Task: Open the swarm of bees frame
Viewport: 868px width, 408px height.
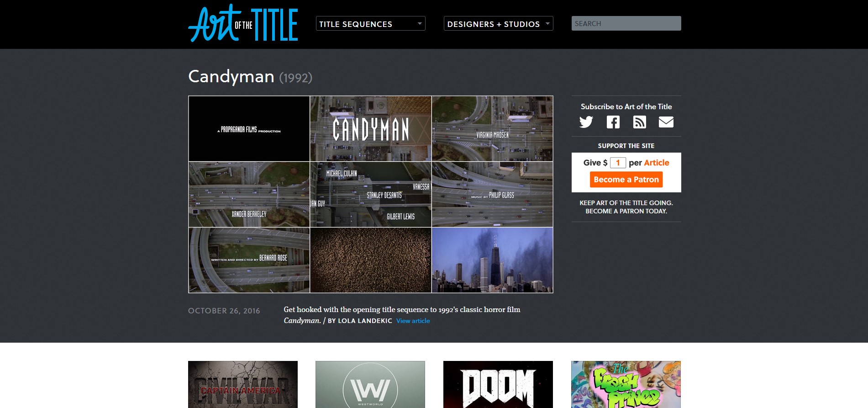Action: (371, 260)
